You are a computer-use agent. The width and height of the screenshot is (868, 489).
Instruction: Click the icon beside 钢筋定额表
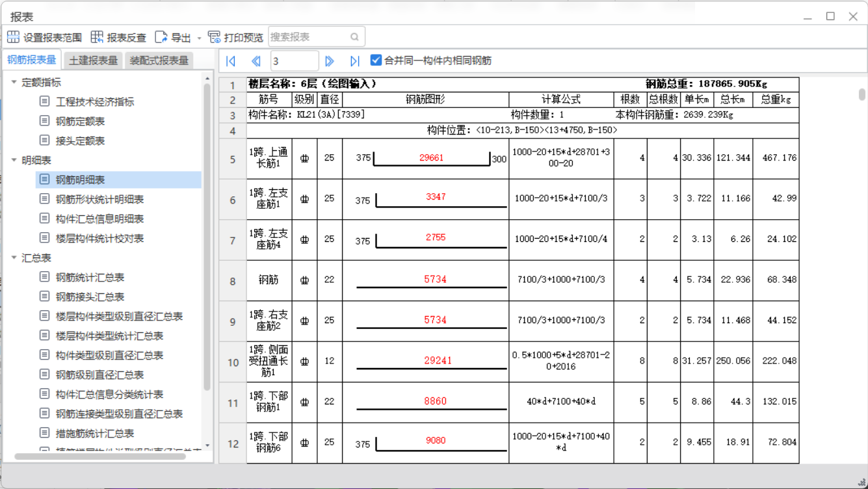44,121
